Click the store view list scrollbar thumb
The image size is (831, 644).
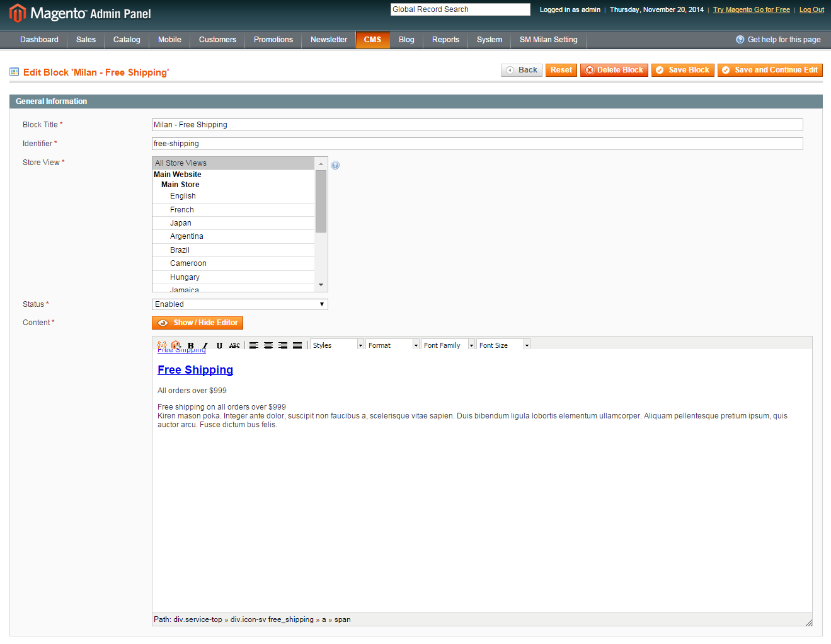point(321,201)
